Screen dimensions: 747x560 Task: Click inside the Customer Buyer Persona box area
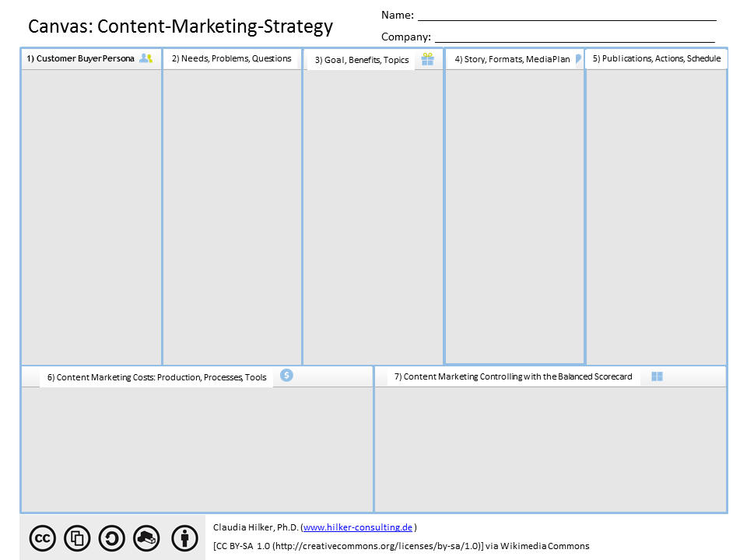click(92, 217)
